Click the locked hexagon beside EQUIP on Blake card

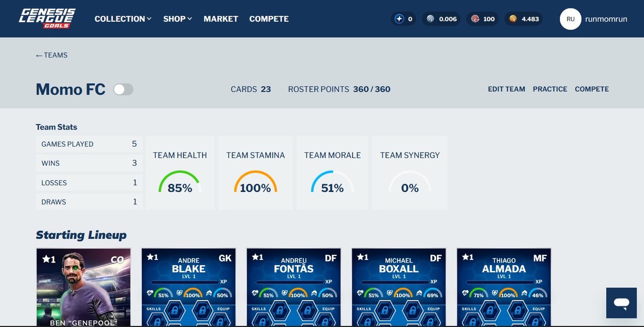[x=201, y=310]
